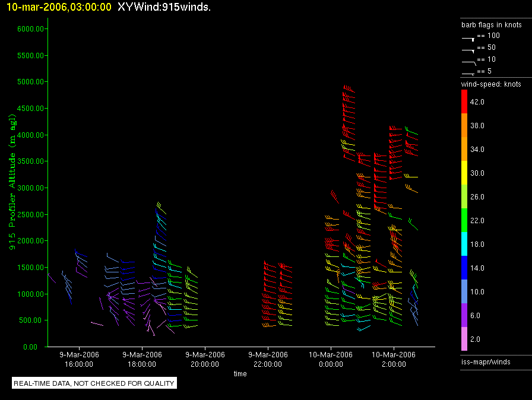Select the 5-knot barb symbol in legend
532x400 pixels.
pos(468,73)
